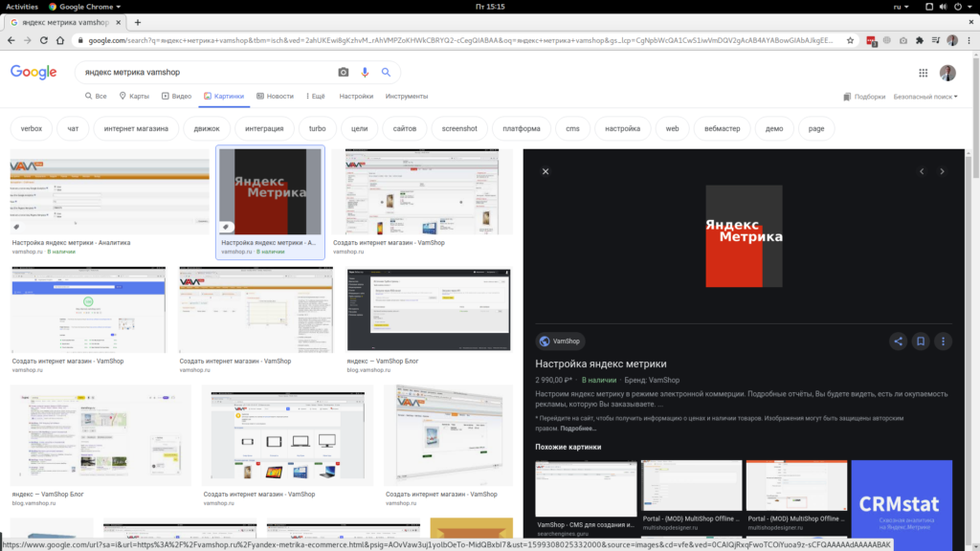This screenshot has width=980, height=551.
Task: Switch to Карты tab
Action: coord(134,97)
